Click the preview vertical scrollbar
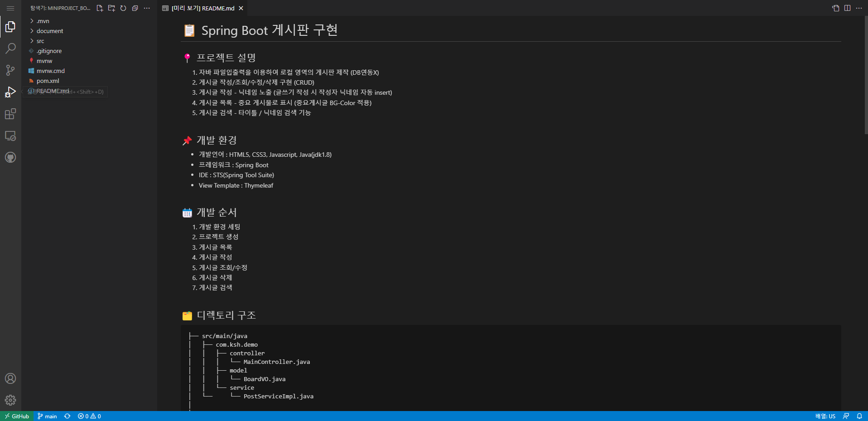 click(866, 75)
